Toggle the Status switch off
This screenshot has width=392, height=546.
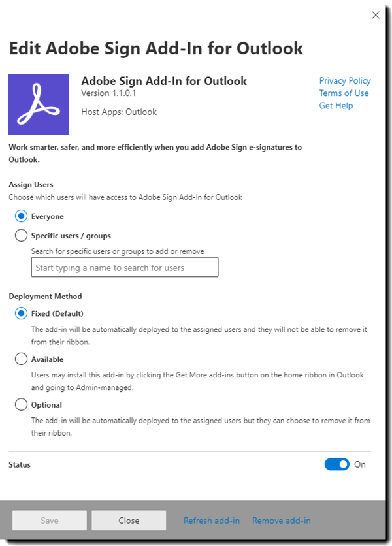click(x=336, y=464)
